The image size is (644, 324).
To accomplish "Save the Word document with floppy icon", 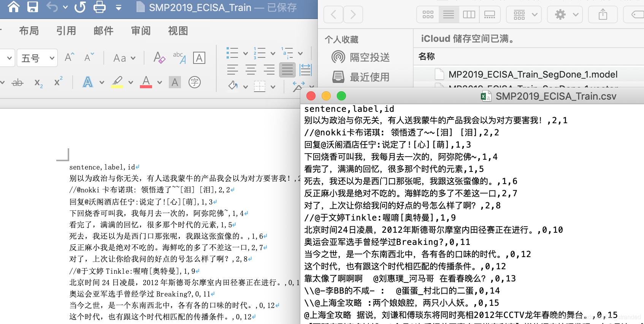I will tap(33, 7).
